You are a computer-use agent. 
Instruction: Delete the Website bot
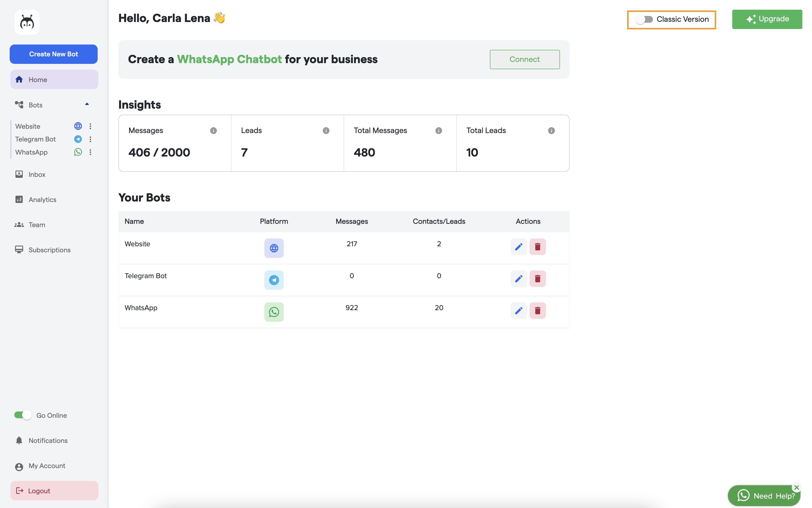(537, 247)
